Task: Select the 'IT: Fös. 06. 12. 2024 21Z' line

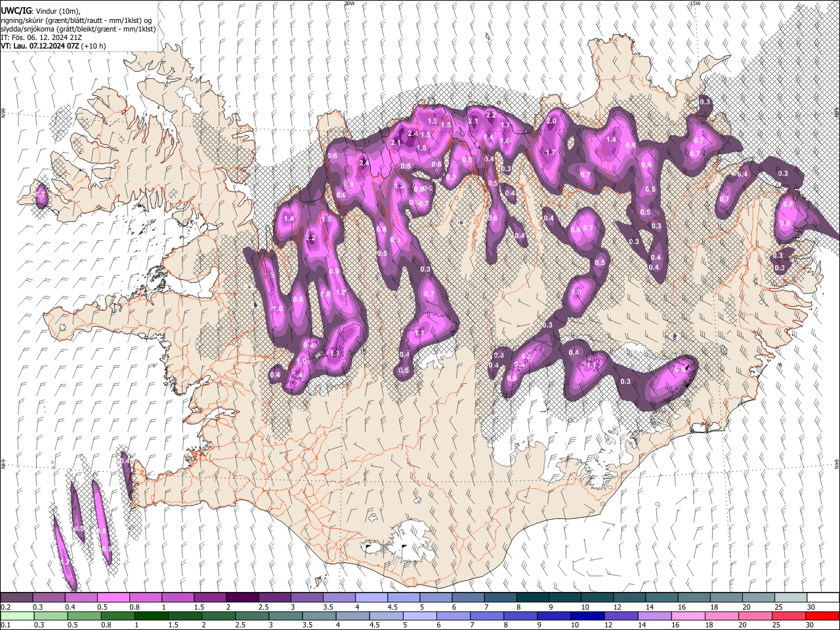Action: click(x=41, y=37)
